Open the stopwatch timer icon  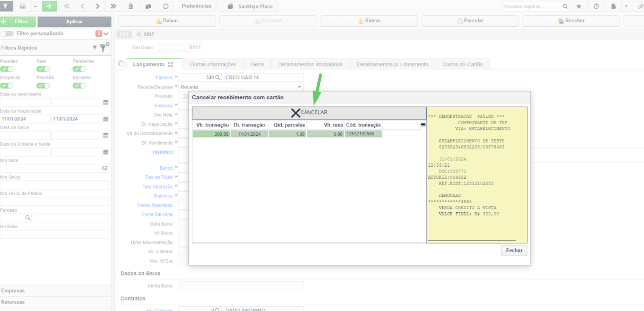596,6
